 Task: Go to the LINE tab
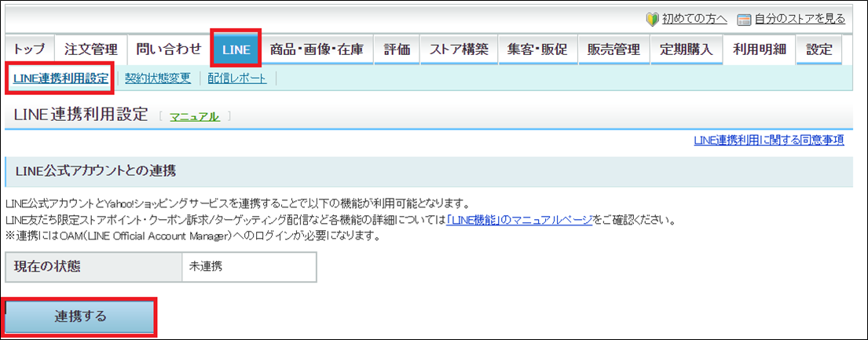pos(236,49)
